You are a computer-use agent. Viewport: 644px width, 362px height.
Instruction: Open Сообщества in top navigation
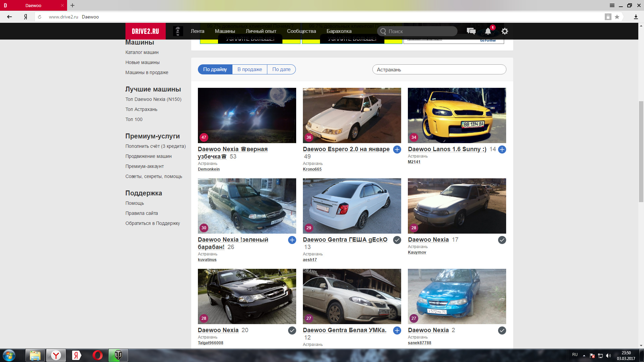point(301,31)
